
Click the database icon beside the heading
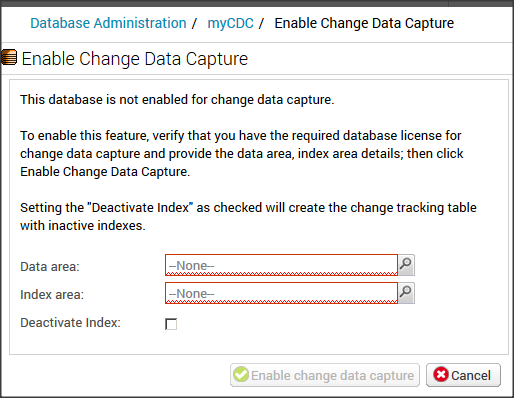point(9,57)
